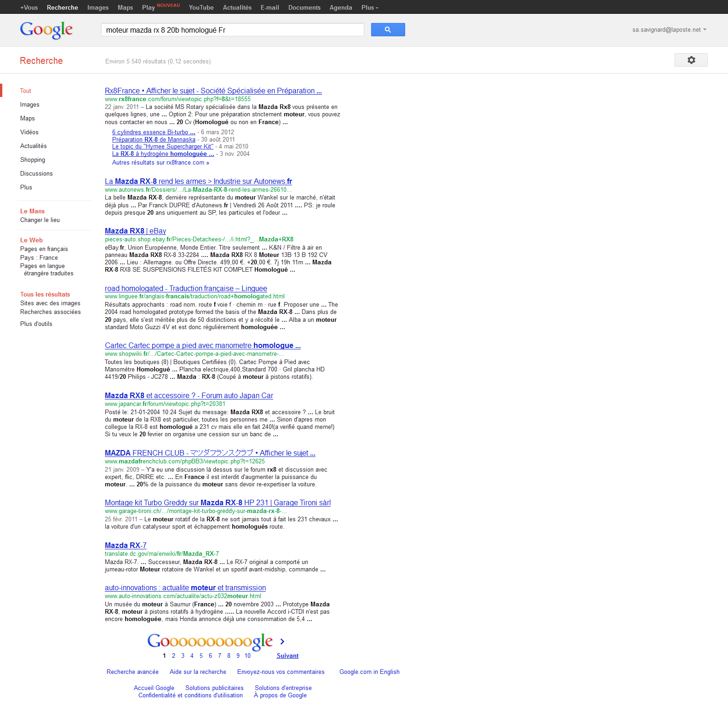Screen dimensions: 728x707
Task: Click Suivant to load next results
Action: tap(287, 656)
